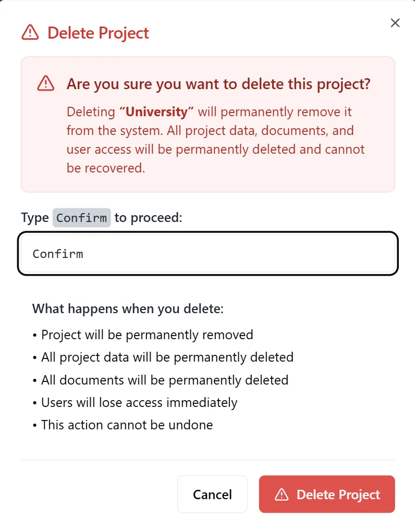This screenshot has height=532, width=415.
Task: Select the Confirm keyword badge in the instruction text
Action: click(x=81, y=217)
